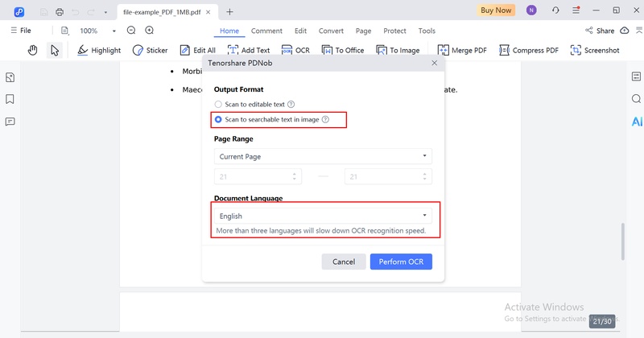Click the Share button
The height and width of the screenshot is (338, 644).
pos(599,31)
